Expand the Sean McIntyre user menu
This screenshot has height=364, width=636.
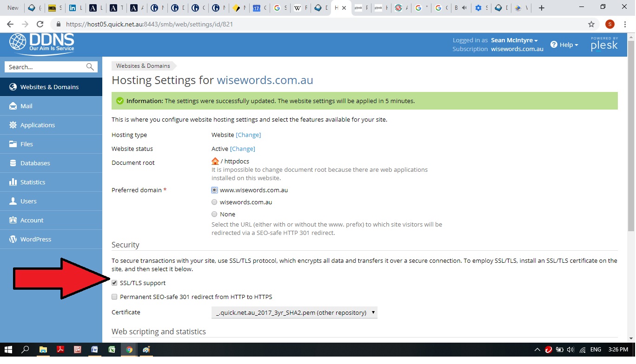(x=514, y=40)
